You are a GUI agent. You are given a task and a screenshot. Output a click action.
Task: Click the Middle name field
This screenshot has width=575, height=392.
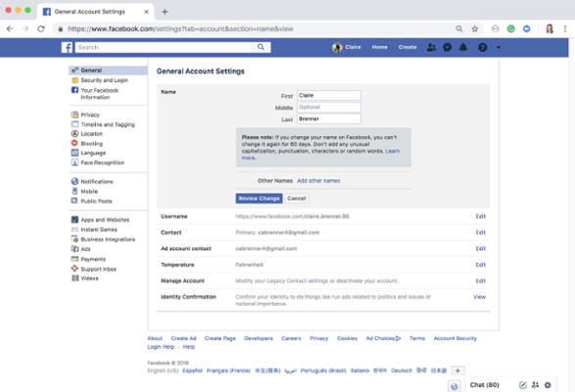click(x=328, y=107)
